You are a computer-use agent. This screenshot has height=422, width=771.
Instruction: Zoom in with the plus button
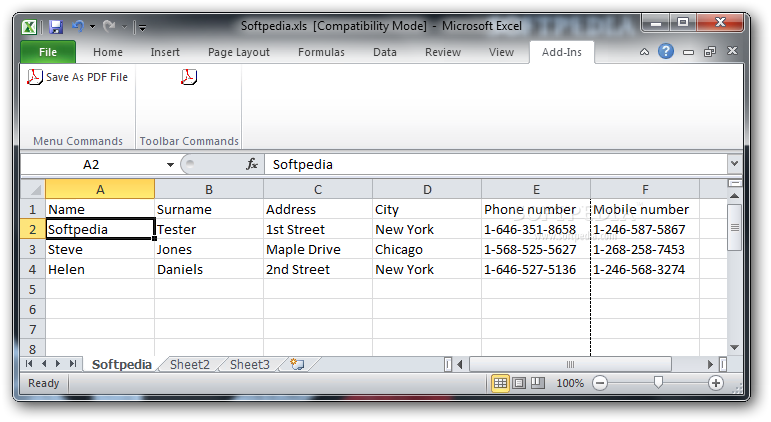pyautogui.click(x=716, y=383)
